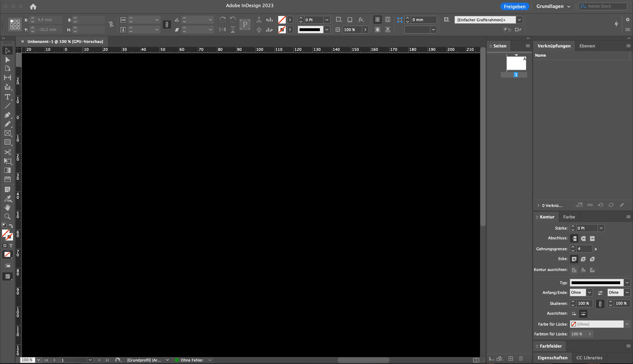Viewport: 633px width, 364px height.
Task: Open the Stärke weight dropdown in Kontur
Action: pos(601,228)
